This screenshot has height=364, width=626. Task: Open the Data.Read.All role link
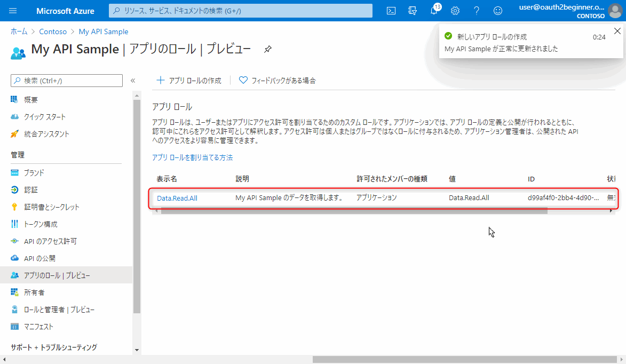[177, 198]
